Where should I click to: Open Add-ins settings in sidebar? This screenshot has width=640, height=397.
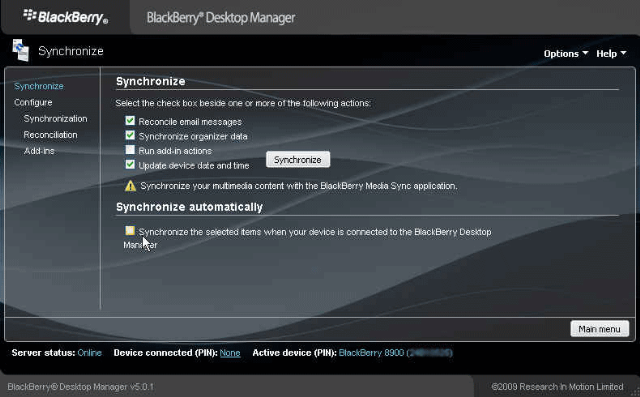tap(39, 151)
